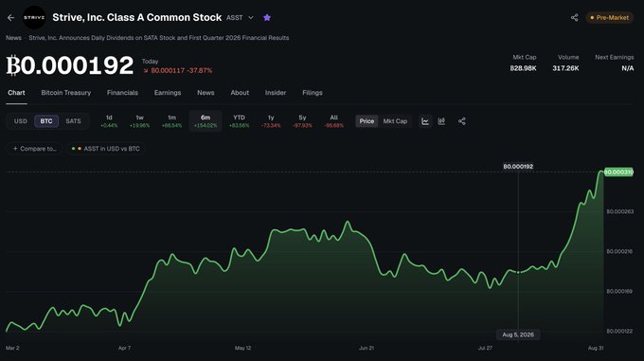Choose the 1m time range

click(x=171, y=121)
